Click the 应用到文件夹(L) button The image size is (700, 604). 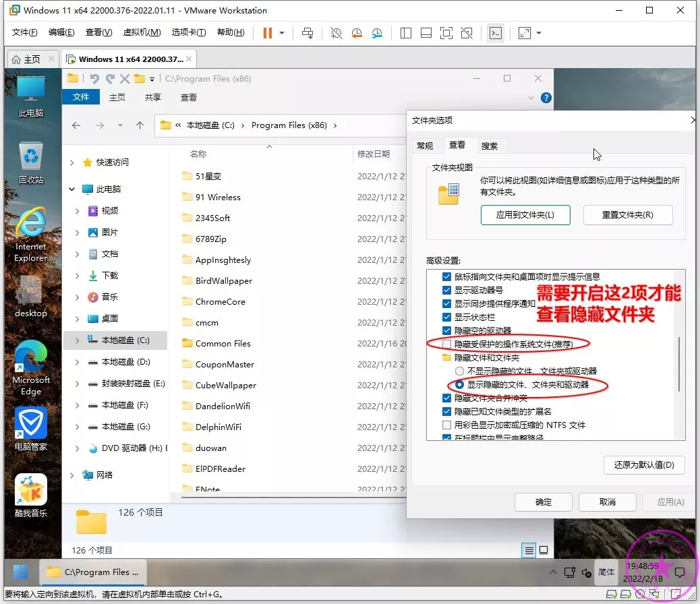click(x=525, y=215)
